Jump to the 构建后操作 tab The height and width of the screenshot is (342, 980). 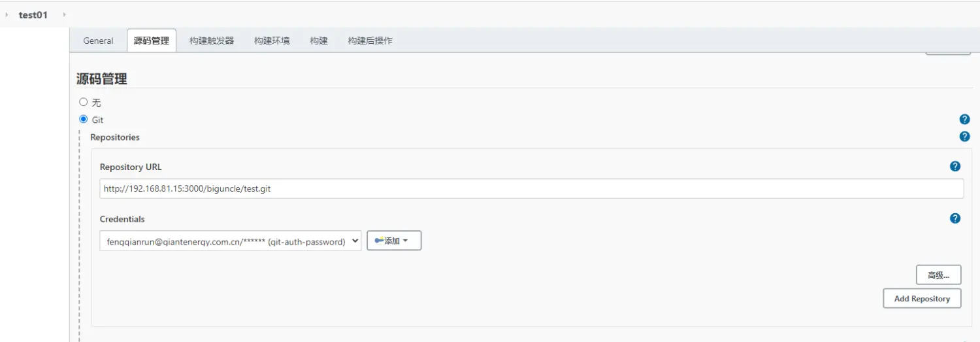(x=370, y=41)
